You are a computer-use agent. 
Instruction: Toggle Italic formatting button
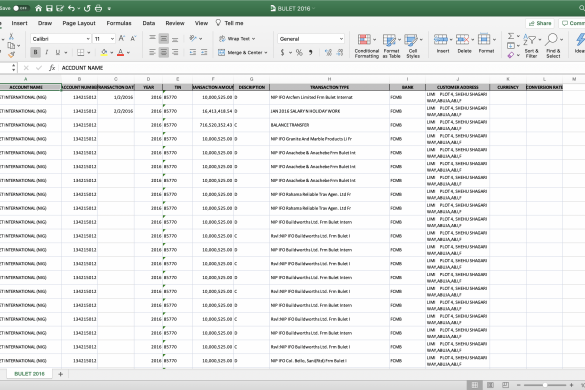pyautogui.click(x=46, y=52)
